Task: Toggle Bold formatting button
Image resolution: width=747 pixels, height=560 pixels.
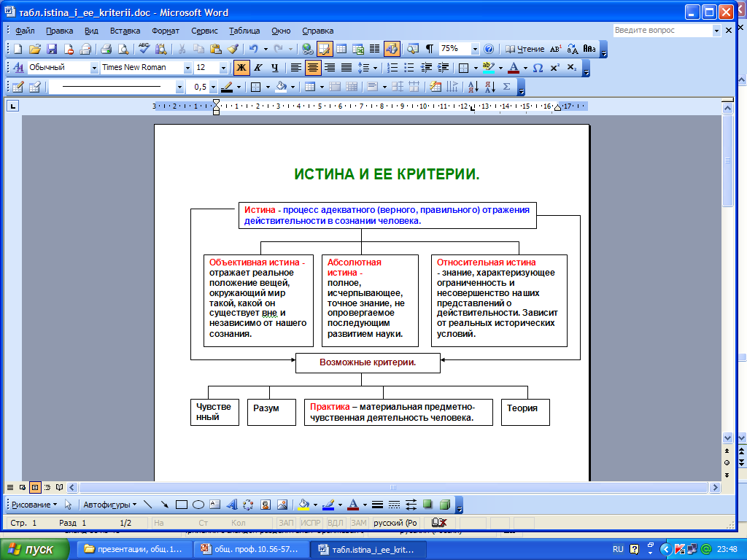Action: pyautogui.click(x=241, y=68)
